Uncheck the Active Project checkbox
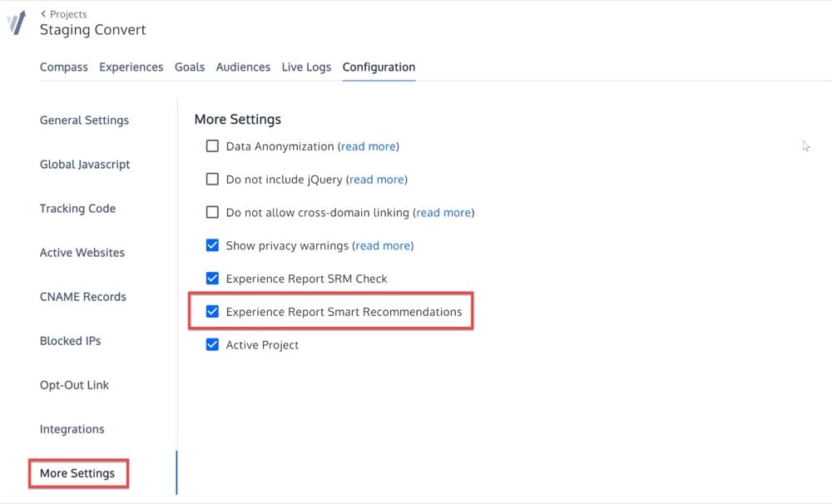 [212, 345]
